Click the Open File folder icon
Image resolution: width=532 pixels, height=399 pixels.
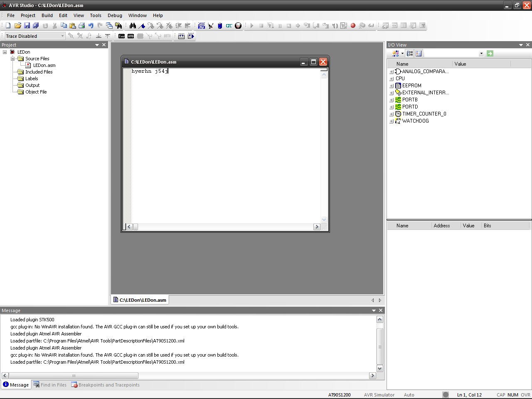[x=17, y=26]
